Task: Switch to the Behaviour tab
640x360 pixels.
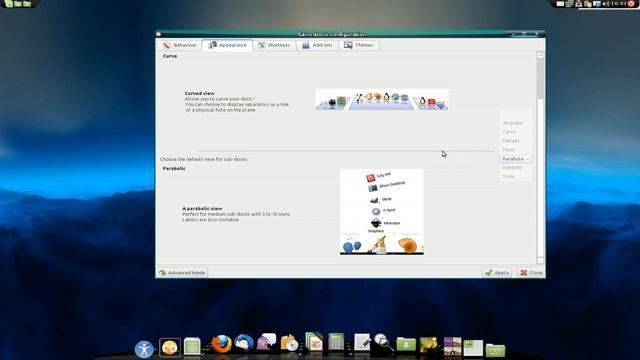Action: pos(179,45)
